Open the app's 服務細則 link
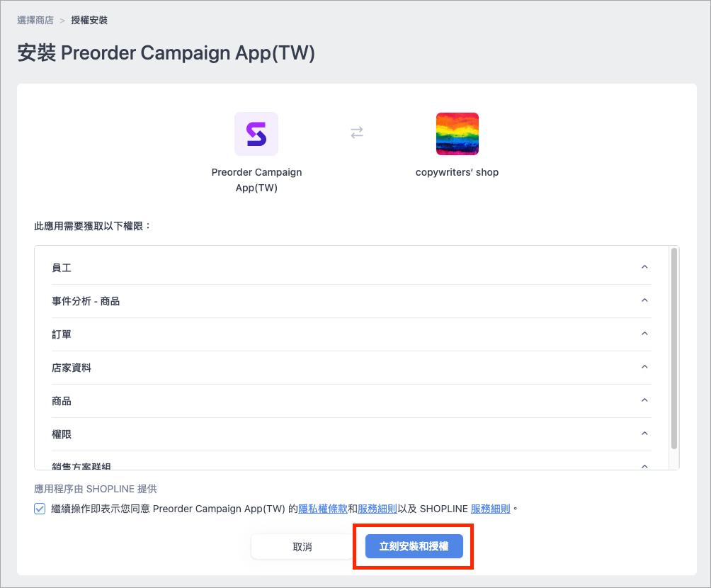 [377, 509]
